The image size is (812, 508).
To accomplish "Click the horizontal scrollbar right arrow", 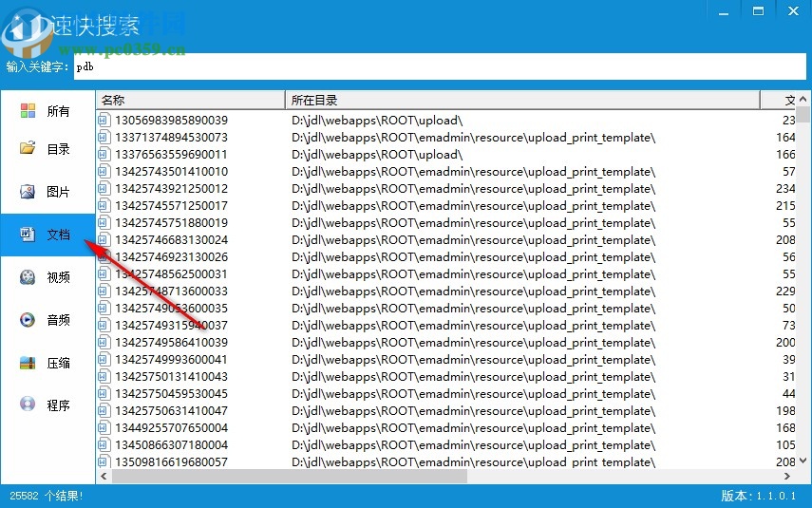I will (x=787, y=476).
